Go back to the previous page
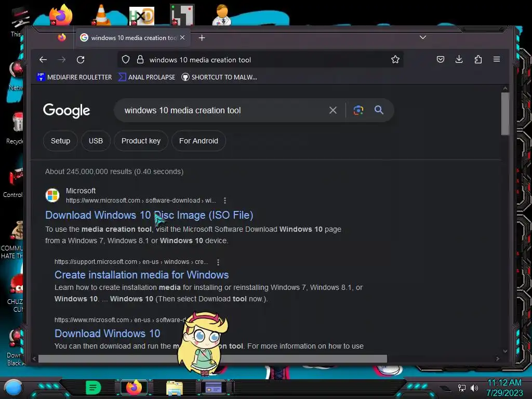 click(x=43, y=60)
